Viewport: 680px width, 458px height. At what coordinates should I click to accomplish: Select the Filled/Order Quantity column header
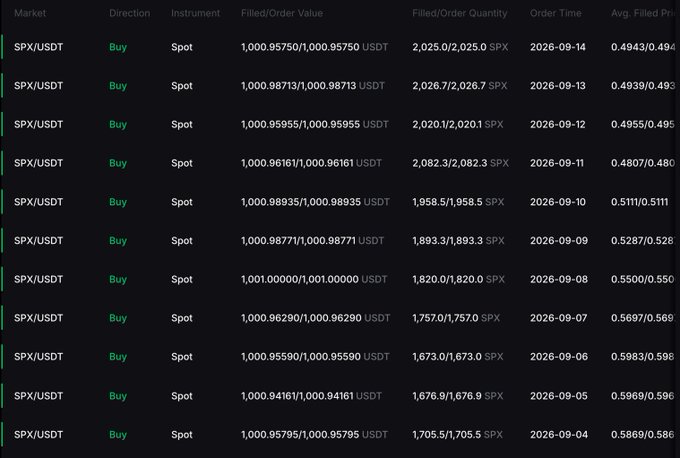(460, 13)
